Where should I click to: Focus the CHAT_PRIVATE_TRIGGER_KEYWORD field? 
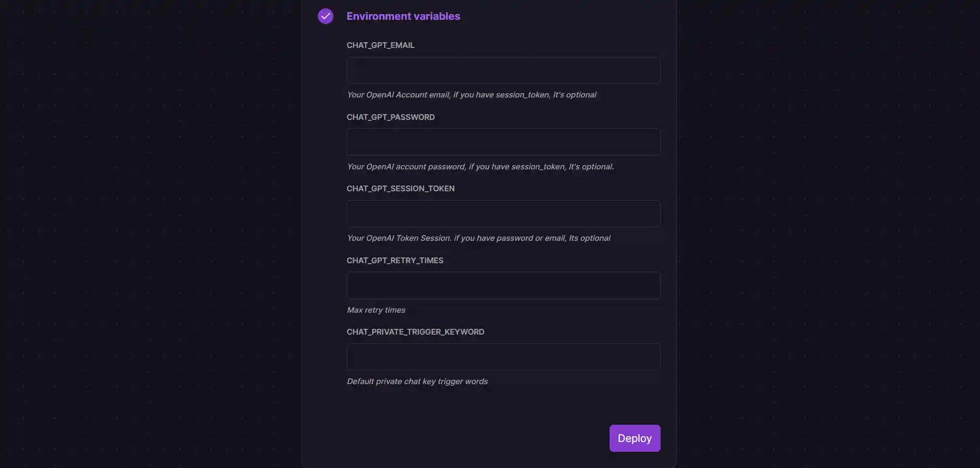503,357
